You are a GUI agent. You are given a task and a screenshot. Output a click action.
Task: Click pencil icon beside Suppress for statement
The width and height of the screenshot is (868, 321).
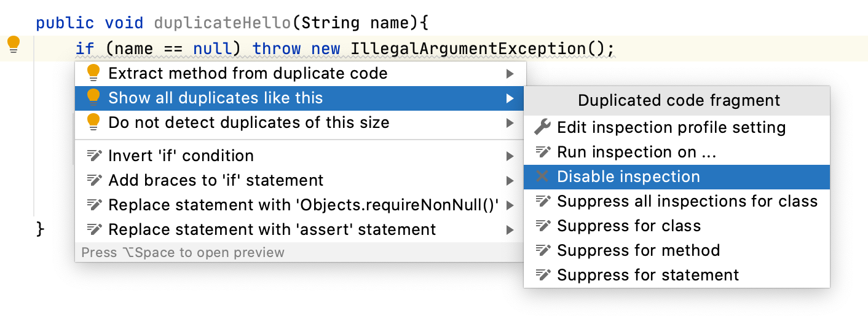click(x=542, y=275)
